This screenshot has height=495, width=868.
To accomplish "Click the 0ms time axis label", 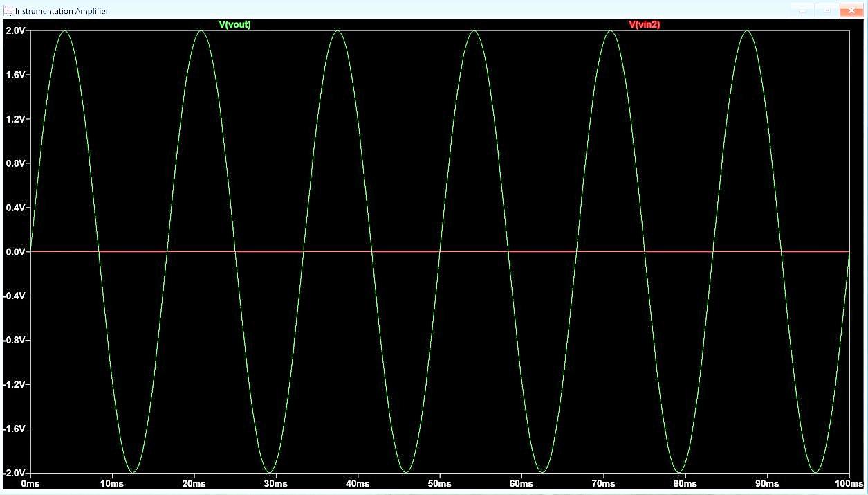I will (30, 483).
